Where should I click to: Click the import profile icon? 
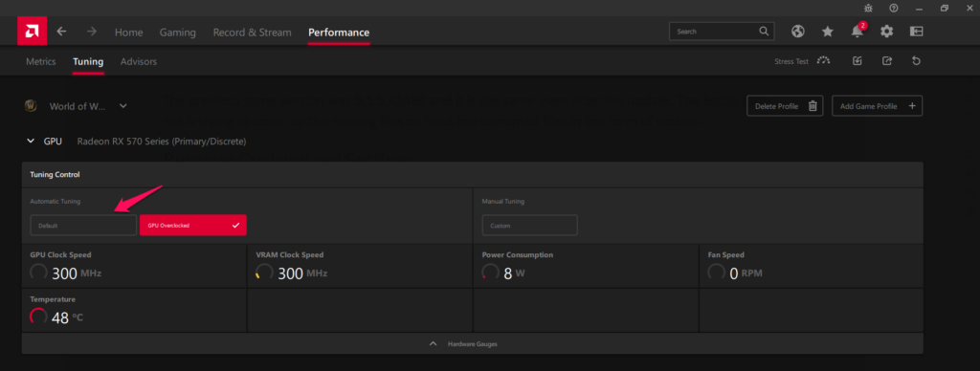tap(857, 61)
